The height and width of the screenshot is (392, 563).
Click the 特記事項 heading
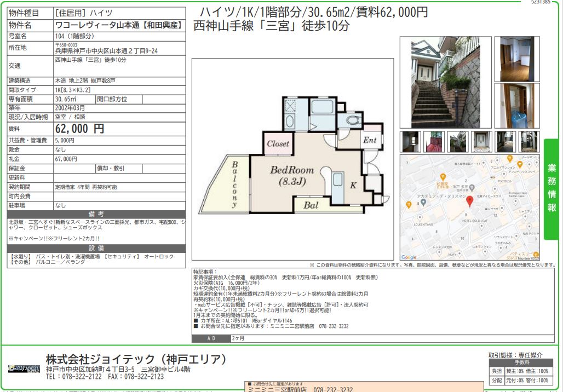(x=205, y=272)
